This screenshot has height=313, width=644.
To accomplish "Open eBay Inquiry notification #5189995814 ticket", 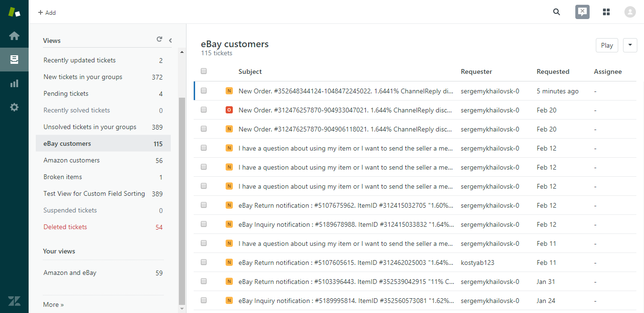I will click(x=345, y=301).
